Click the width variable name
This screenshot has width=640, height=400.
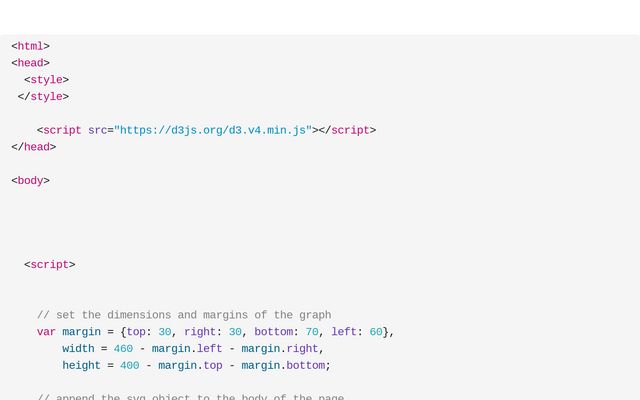coord(78,349)
